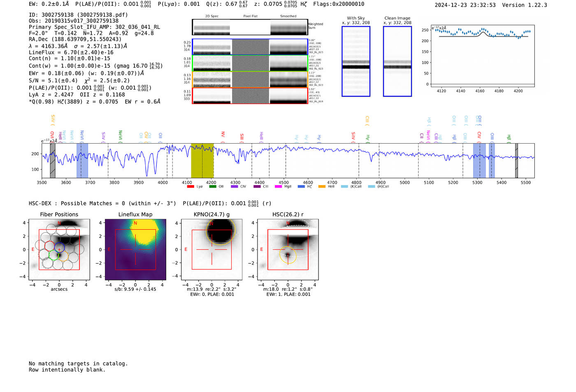
Task: Click the s/b: 9.59 +/- 0.145 caption
Action: coord(135,289)
